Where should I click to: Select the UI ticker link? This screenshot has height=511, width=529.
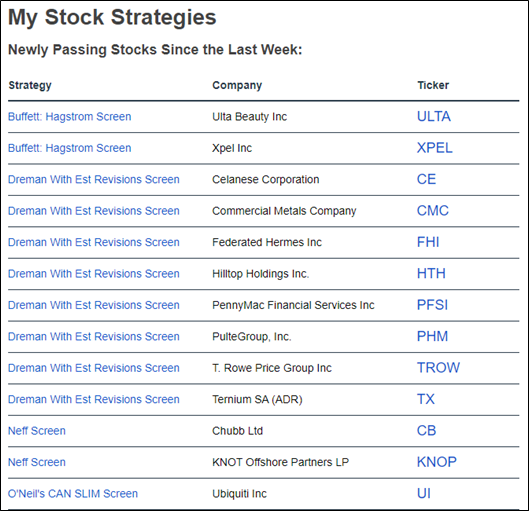[424, 493]
